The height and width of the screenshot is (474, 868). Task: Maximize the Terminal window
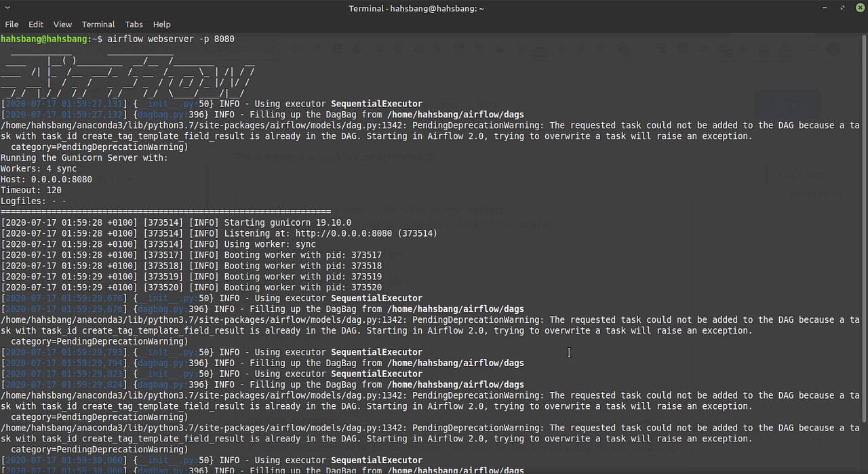pos(842,8)
